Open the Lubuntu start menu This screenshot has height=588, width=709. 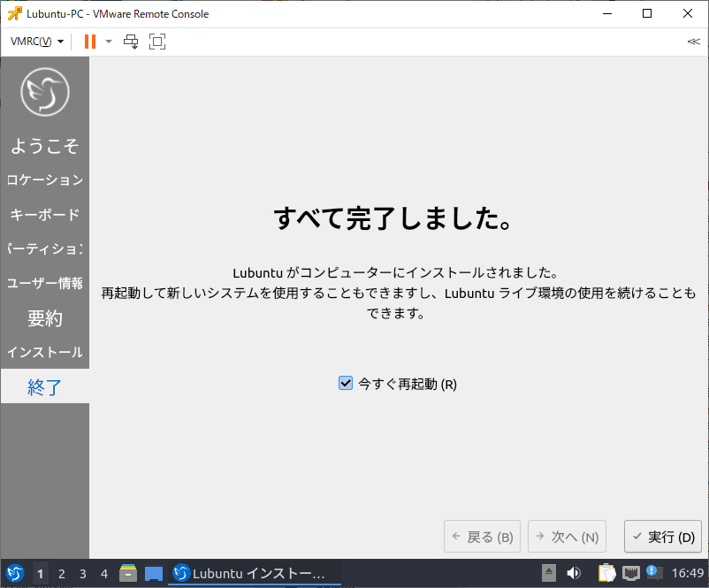[14, 574]
